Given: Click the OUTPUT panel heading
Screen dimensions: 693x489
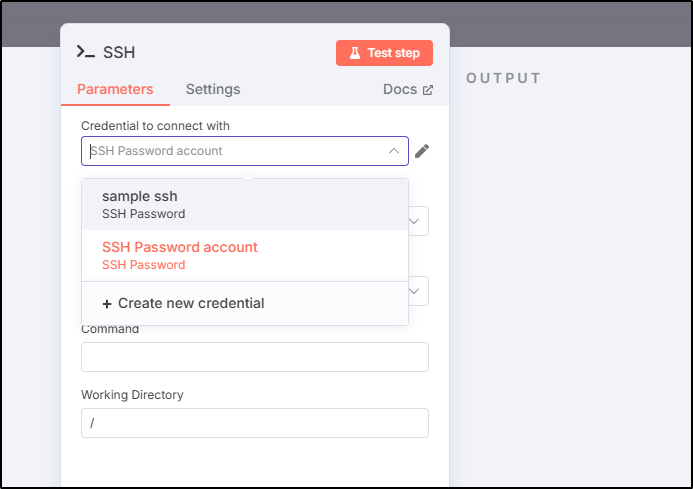Looking at the screenshot, I should [x=503, y=78].
